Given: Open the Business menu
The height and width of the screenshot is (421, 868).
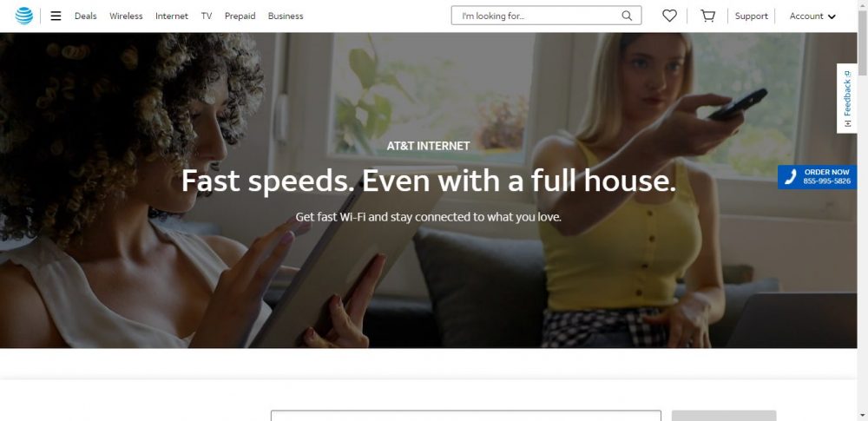Looking at the screenshot, I should click(x=286, y=16).
